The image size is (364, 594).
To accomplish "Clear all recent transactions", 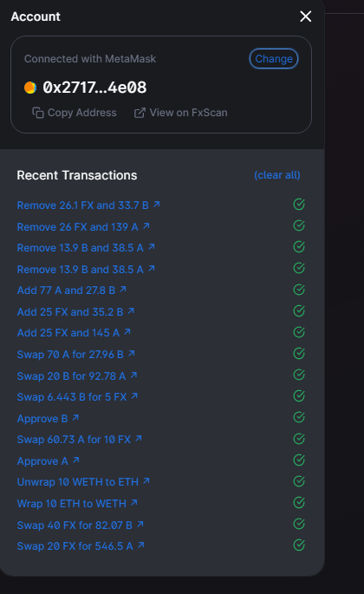I will pyautogui.click(x=276, y=175).
